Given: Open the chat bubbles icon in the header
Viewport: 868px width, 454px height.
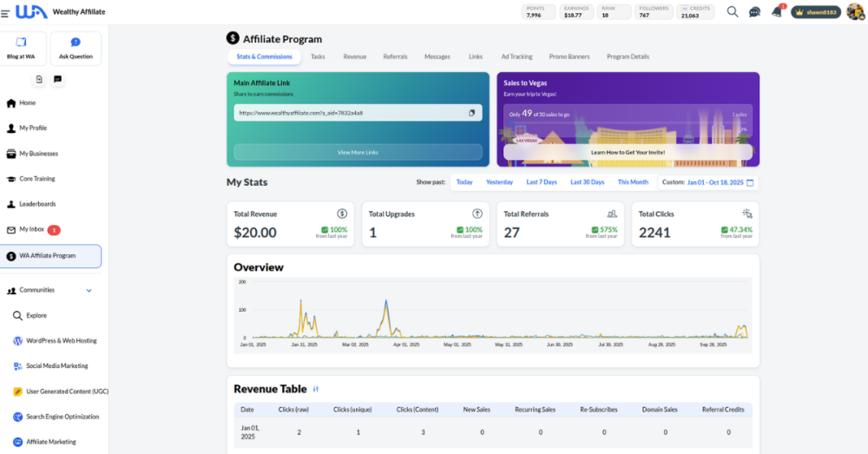Looking at the screenshot, I should pyautogui.click(x=754, y=12).
